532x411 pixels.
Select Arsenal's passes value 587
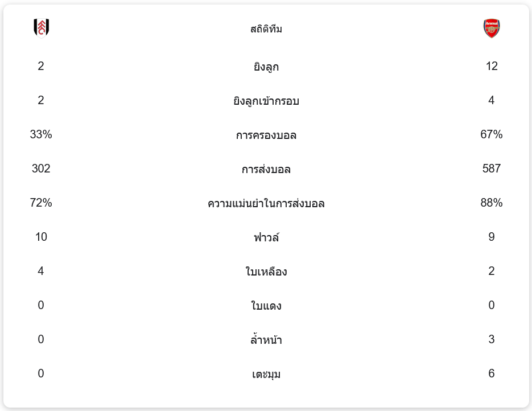click(492, 168)
